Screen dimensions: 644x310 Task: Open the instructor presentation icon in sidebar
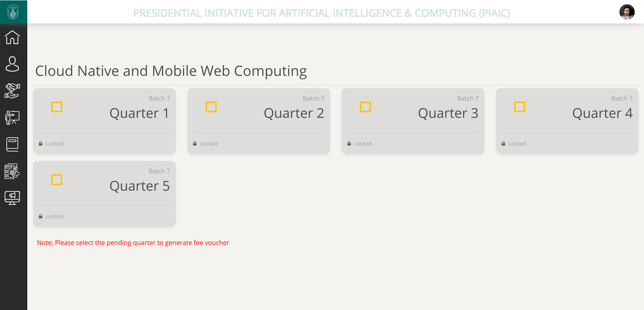click(x=12, y=117)
